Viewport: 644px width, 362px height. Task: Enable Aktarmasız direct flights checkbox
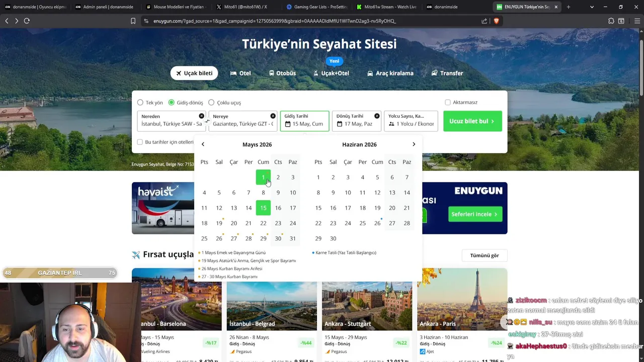(x=448, y=102)
